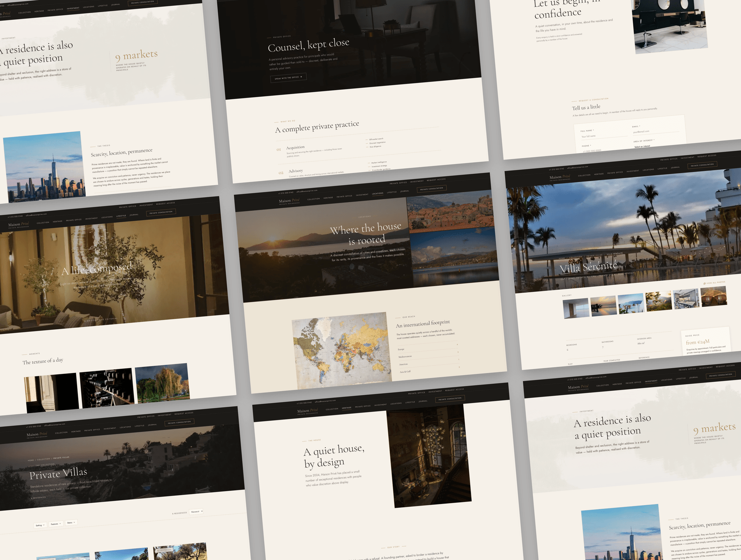
Task: Open the Setting filter dropdown on Private Villas
Action: (40, 525)
